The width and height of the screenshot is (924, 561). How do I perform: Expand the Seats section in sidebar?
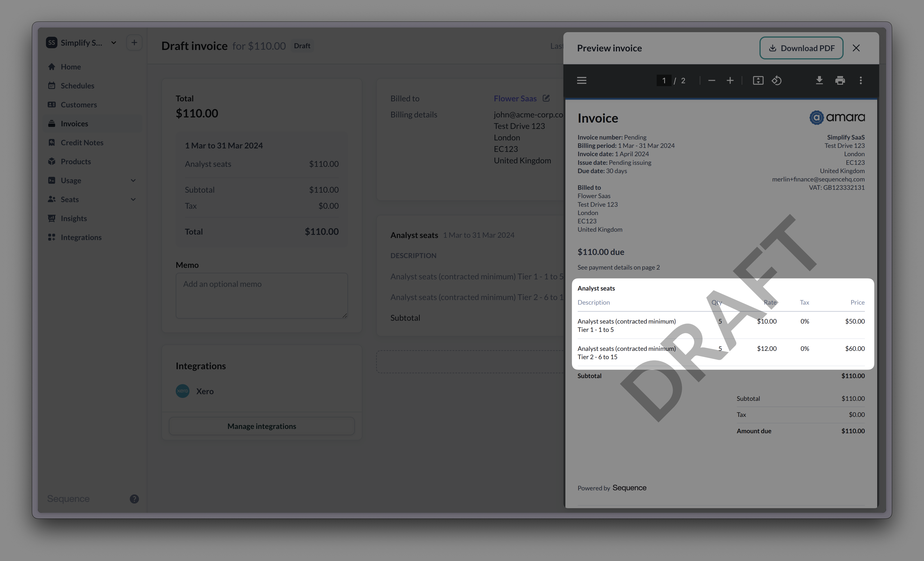point(134,199)
